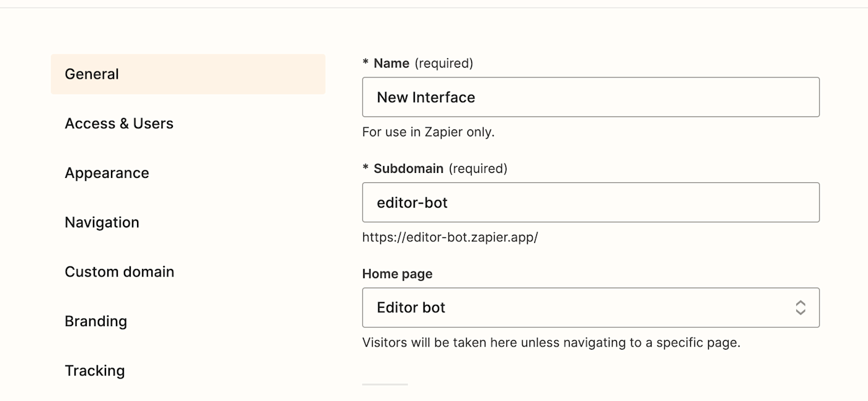Select the Branding section
Viewport: 868px width, 401px height.
95,321
